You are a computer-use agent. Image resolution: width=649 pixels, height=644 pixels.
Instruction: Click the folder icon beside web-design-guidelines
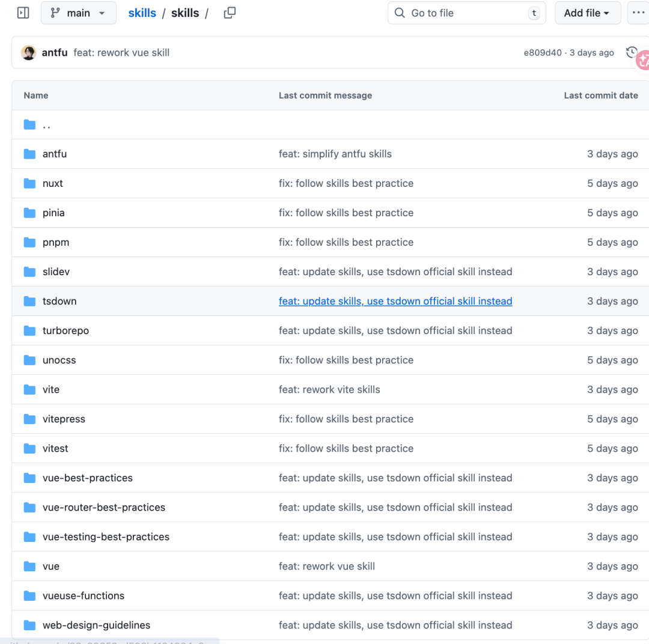[x=29, y=625]
